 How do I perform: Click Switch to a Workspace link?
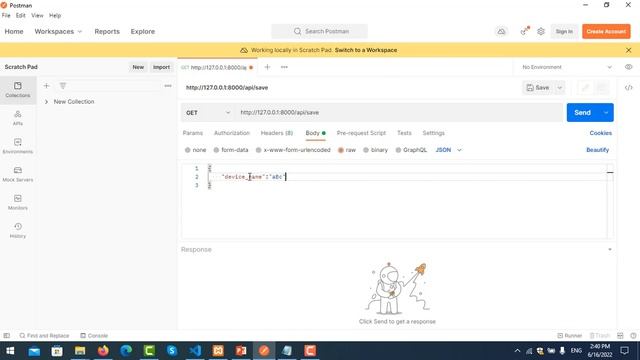(366, 50)
